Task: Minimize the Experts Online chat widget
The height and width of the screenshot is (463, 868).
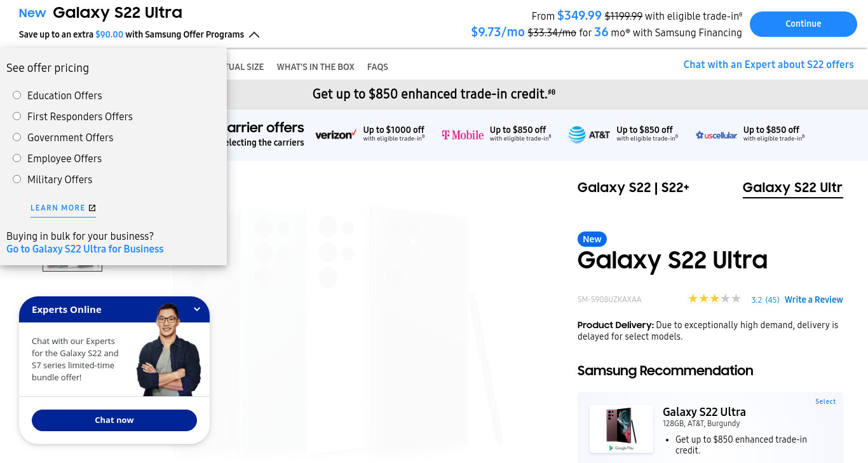Action: [x=197, y=310]
